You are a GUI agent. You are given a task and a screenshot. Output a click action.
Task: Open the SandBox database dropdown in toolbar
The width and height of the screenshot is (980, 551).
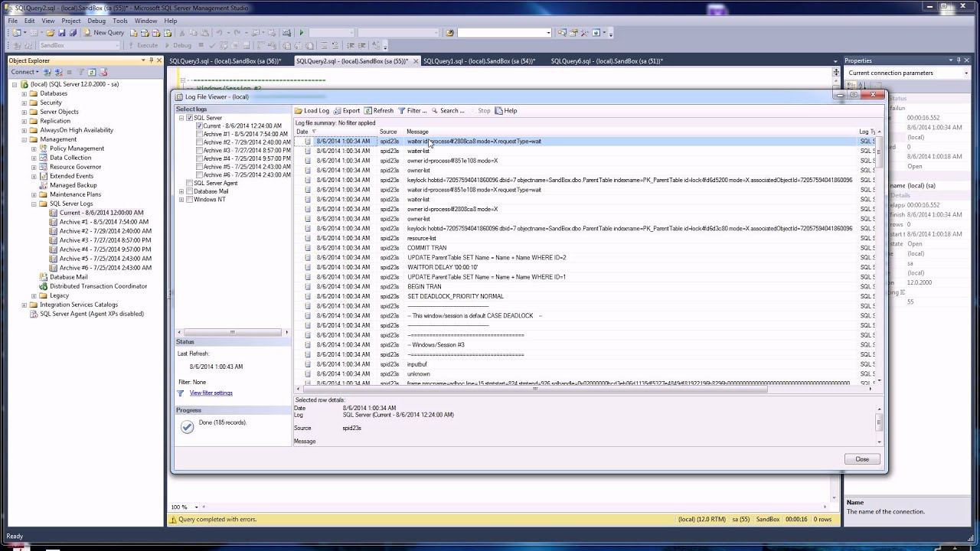[x=116, y=45]
